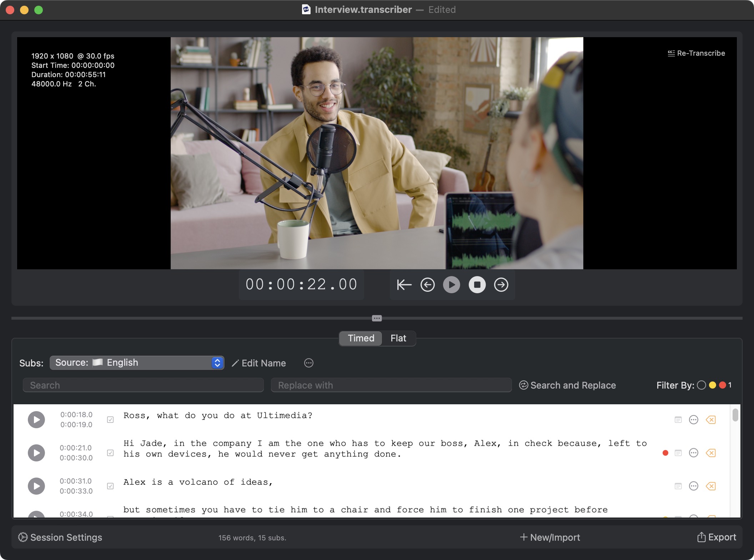
Task: Toggle checkbox for 'Ross, what do you do' subtitle
Action: pyautogui.click(x=110, y=420)
